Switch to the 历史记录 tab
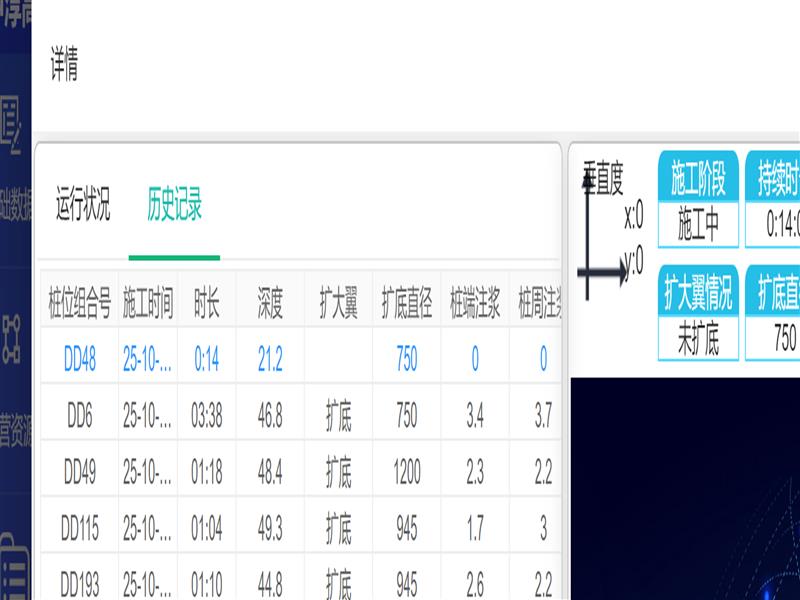 point(174,206)
